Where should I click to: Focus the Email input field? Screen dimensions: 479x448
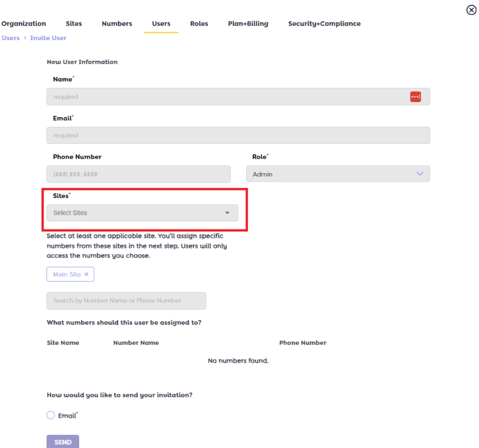tap(237, 135)
